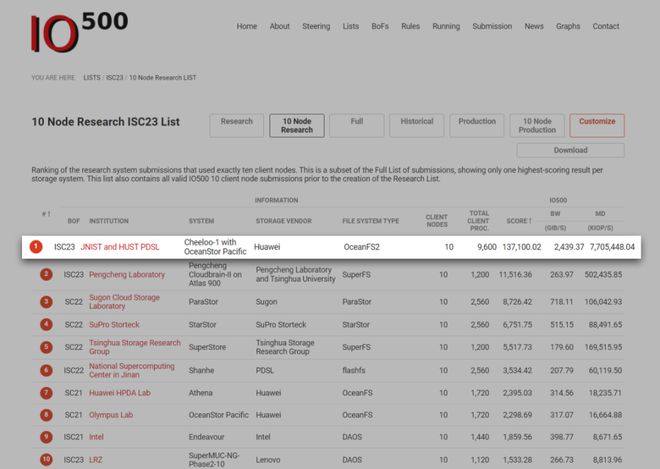The image size is (660, 469).
Task: Click the Shanhe system cell
Action: (x=201, y=370)
